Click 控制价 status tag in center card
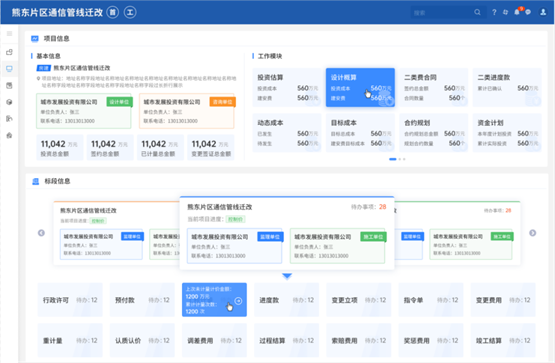This screenshot has height=363, width=555. pyautogui.click(x=235, y=219)
